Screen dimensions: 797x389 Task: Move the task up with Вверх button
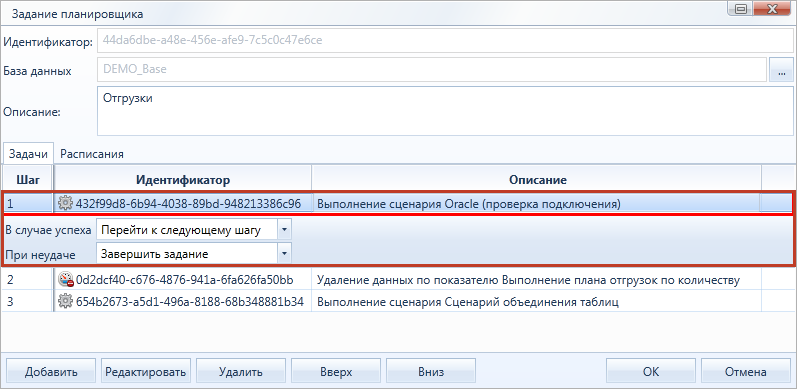coord(336,372)
